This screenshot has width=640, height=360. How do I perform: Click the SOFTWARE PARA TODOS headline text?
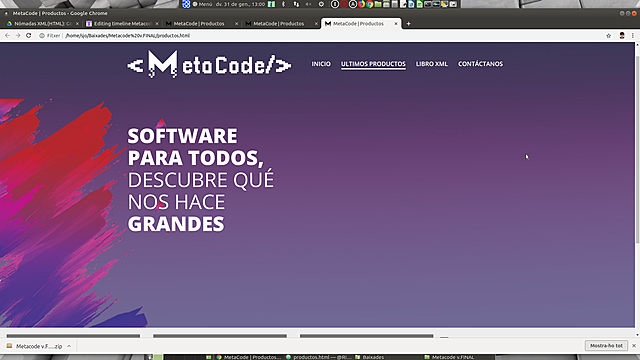tap(196, 147)
